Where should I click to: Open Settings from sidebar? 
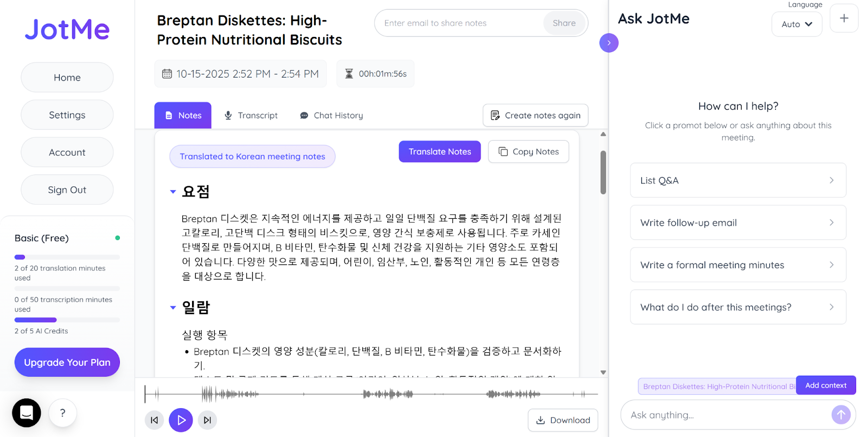coord(67,115)
